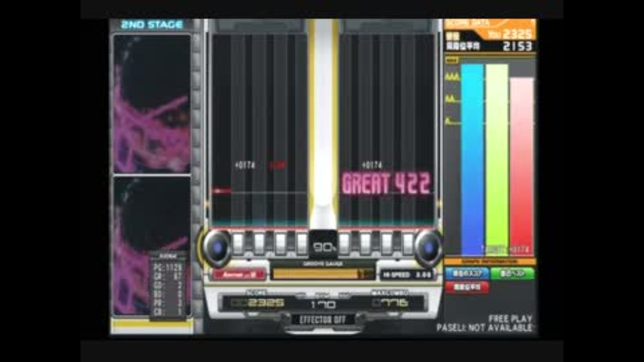Screen dimensions: 644x362
Task: Click the green score graph bar
Action: (x=497, y=160)
